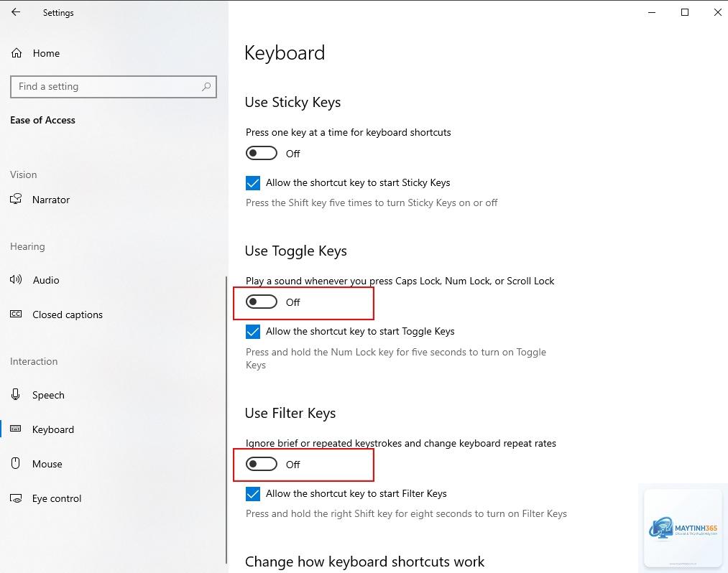
Task: Click the Home house icon
Action: [17, 53]
